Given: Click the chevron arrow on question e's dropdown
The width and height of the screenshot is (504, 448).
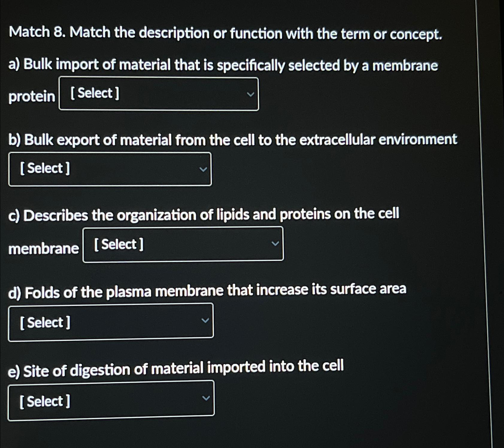Looking at the screenshot, I should [207, 398].
